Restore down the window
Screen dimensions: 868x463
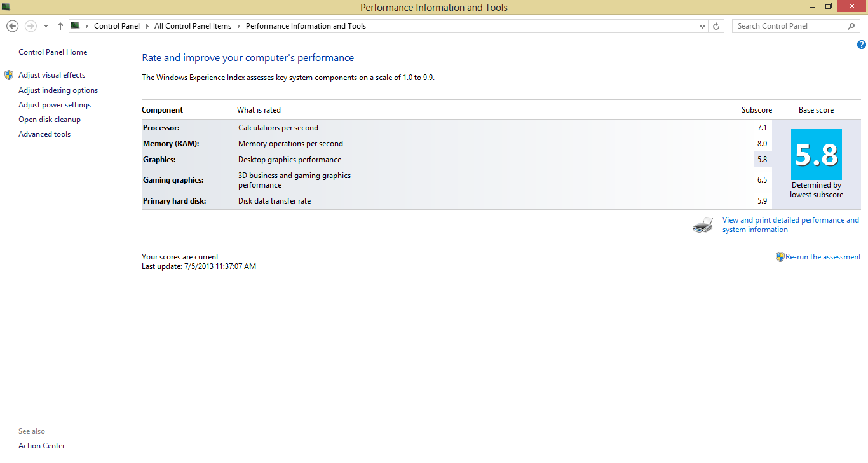829,6
